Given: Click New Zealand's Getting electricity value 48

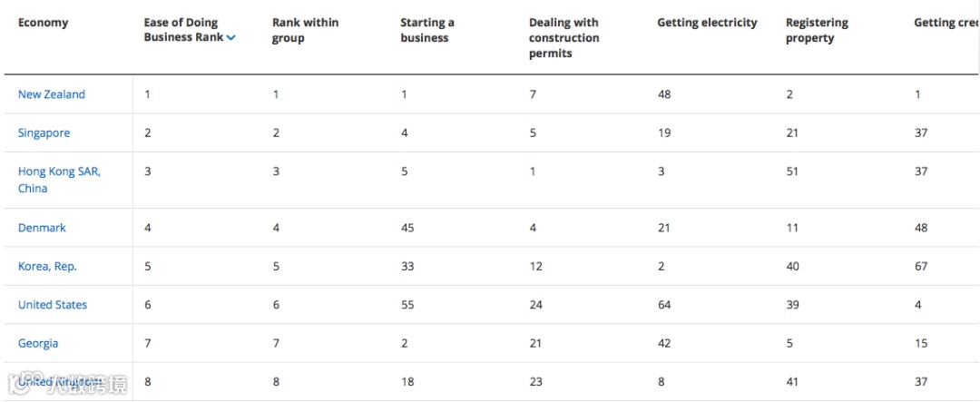Looking at the screenshot, I should point(664,94).
